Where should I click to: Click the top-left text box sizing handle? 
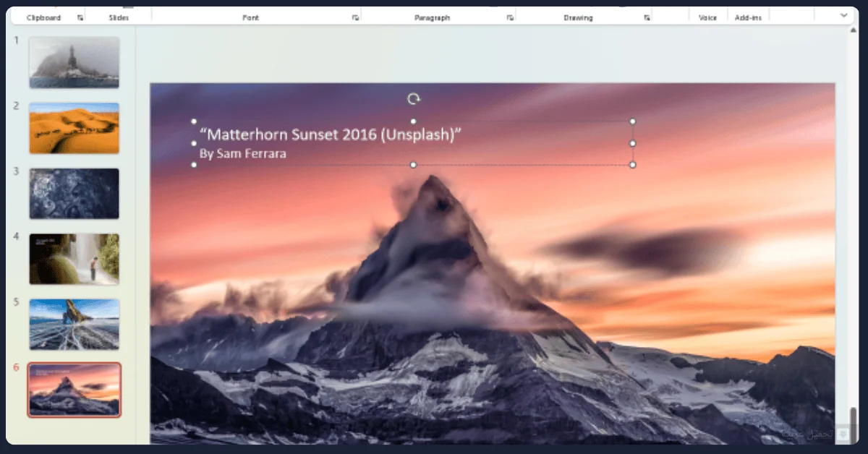click(x=194, y=121)
